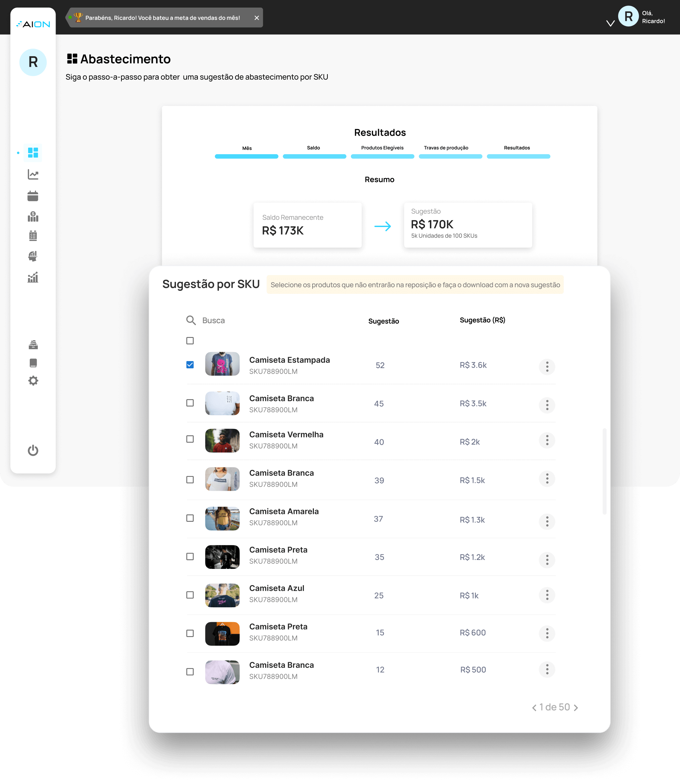Expand the user profile chevron near Ricardo
680x784 pixels.
(610, 23)
